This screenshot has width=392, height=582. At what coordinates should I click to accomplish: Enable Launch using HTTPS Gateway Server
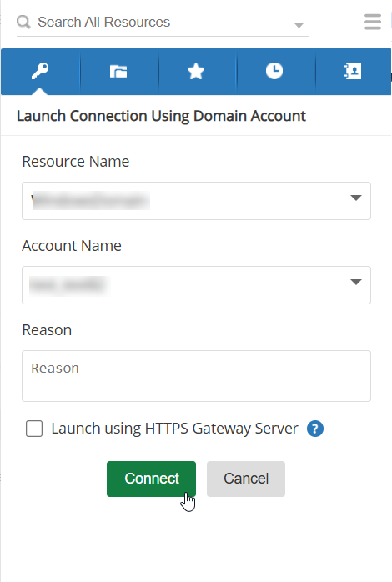pyautogui.click(x=34, y=429)
